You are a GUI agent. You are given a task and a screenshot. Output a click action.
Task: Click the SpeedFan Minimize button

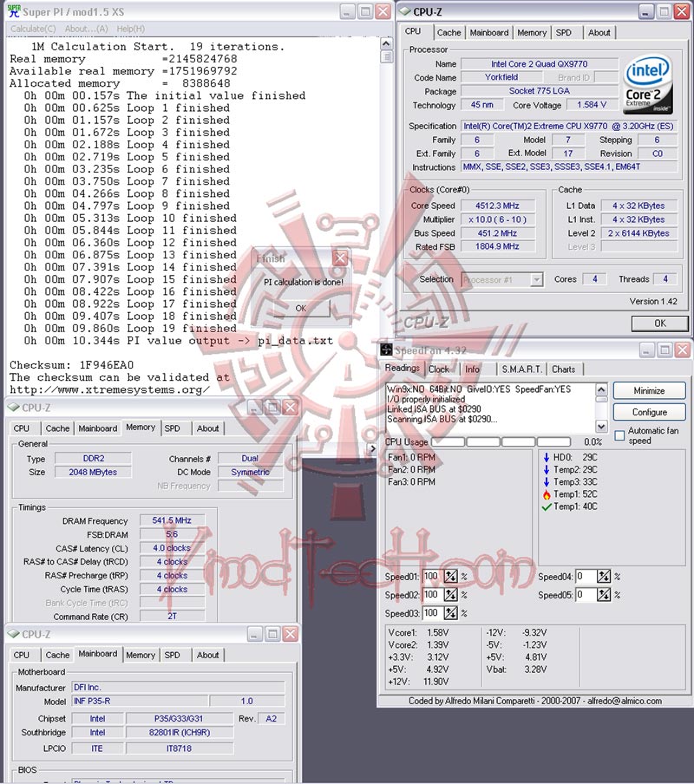click(649, 391)
